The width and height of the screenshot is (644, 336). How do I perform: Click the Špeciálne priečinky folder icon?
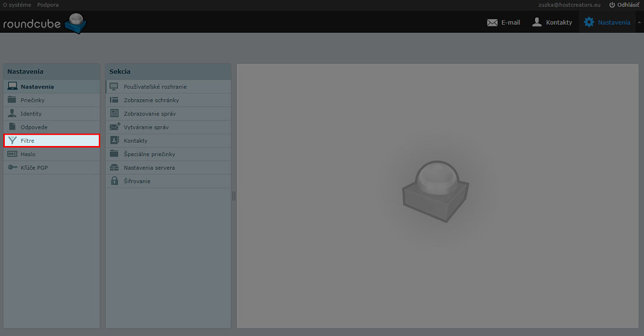coord(114,154)
